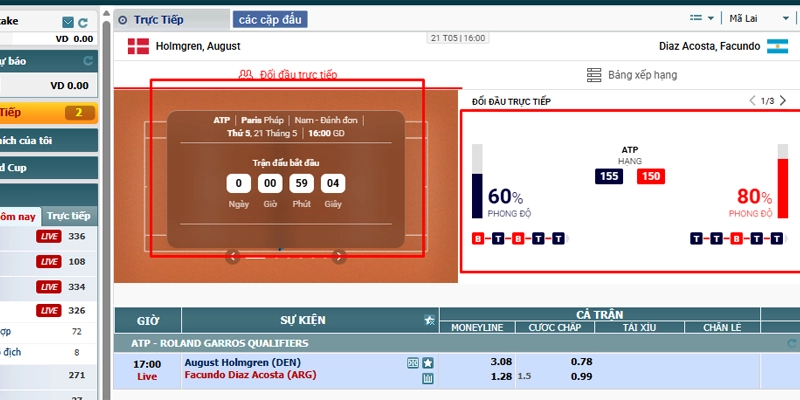Switch sidebar to the Trực tiếp tab
This screenshot has height=400, width=800.
coord(68,216)
